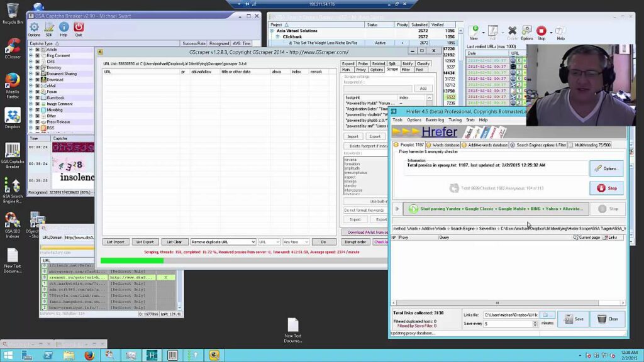Open File Explorer from the taskbar

pos(69,355)
